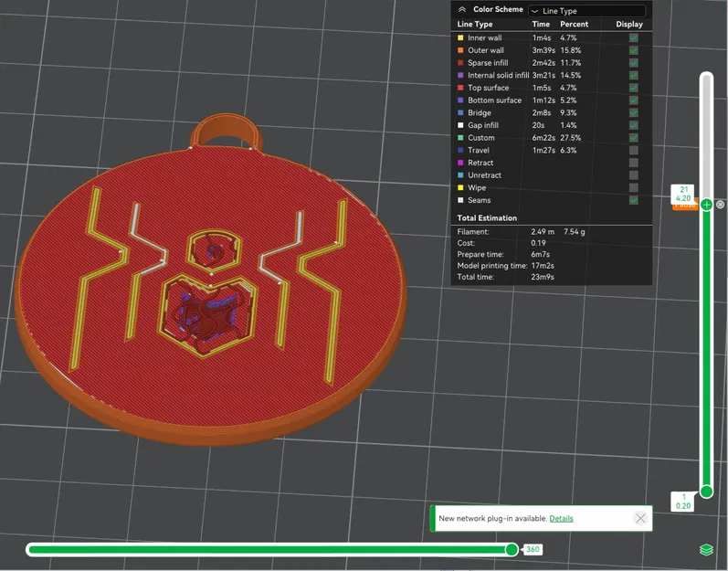The height and width of the screenshot is (571, 728).
Task: Click the Inner wall yellow color swatch
Action: click(460, 37)
